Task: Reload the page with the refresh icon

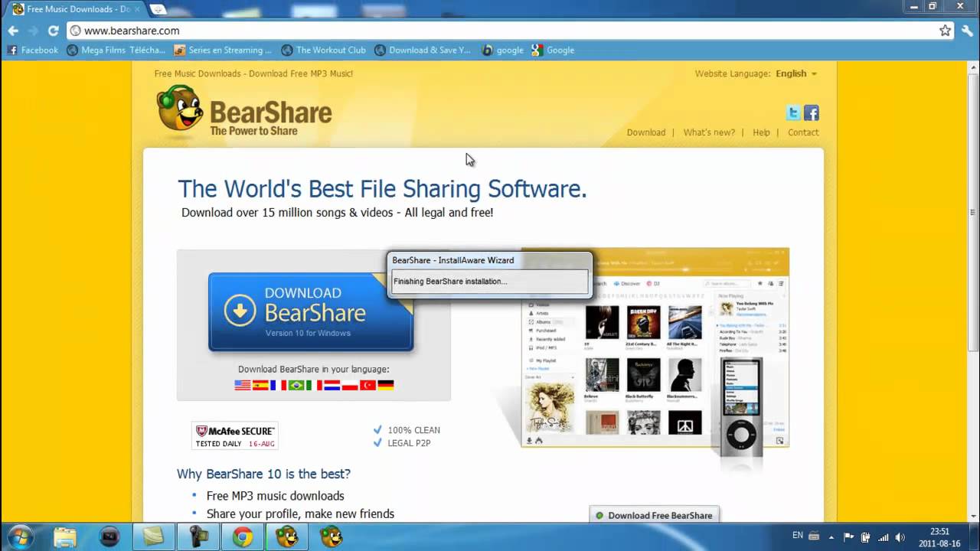Action: point(53,31)
